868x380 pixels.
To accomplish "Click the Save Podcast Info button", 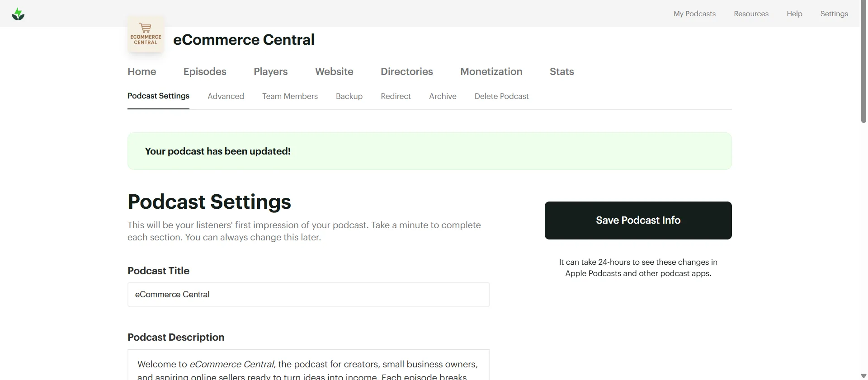I will tap(638, 220).
